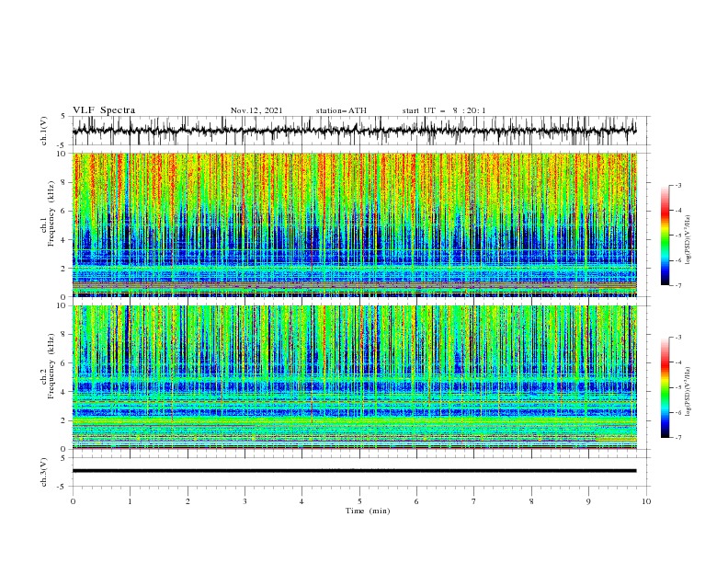Click time axis tick label '3'

point(245,501)
